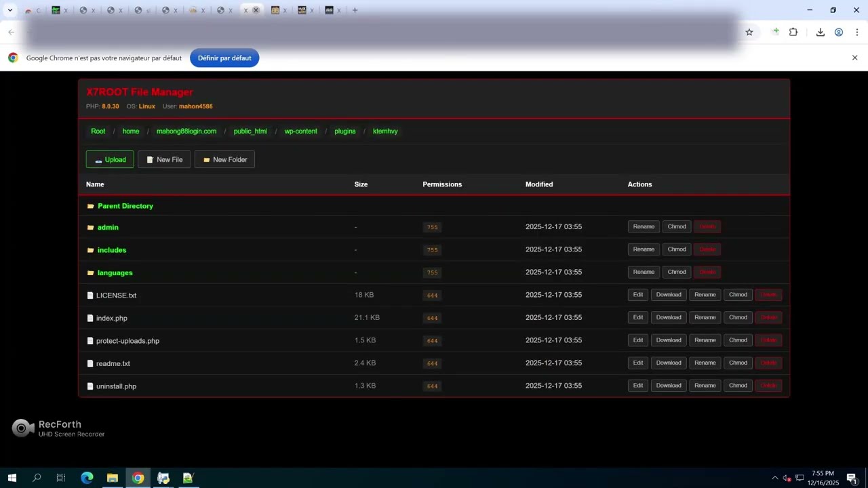This screenshot has width=868, height=488.
Task: Open Windows Start menu
Action: [12, 478]
